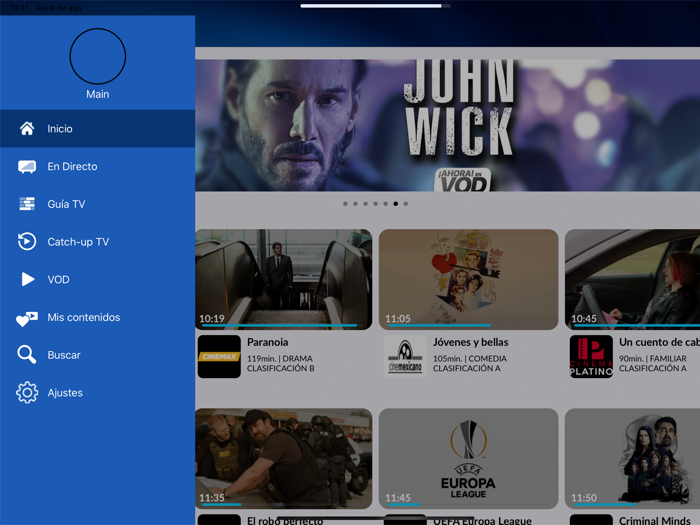Open the Cinemax channel logo
The image size is (700, 525).
219,357
